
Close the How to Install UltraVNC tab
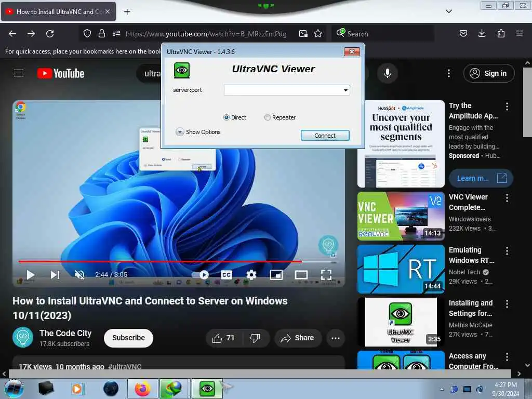(x=107, y=11)
